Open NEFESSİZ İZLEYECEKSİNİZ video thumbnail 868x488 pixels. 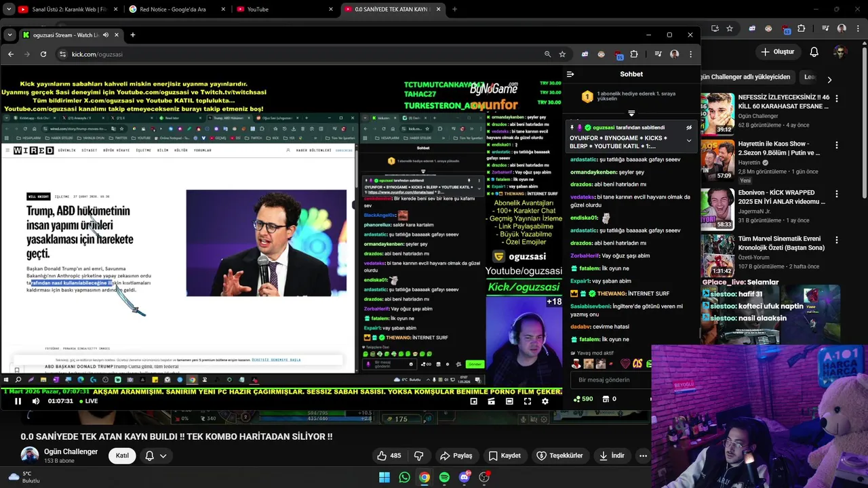[x=717, y=113]
